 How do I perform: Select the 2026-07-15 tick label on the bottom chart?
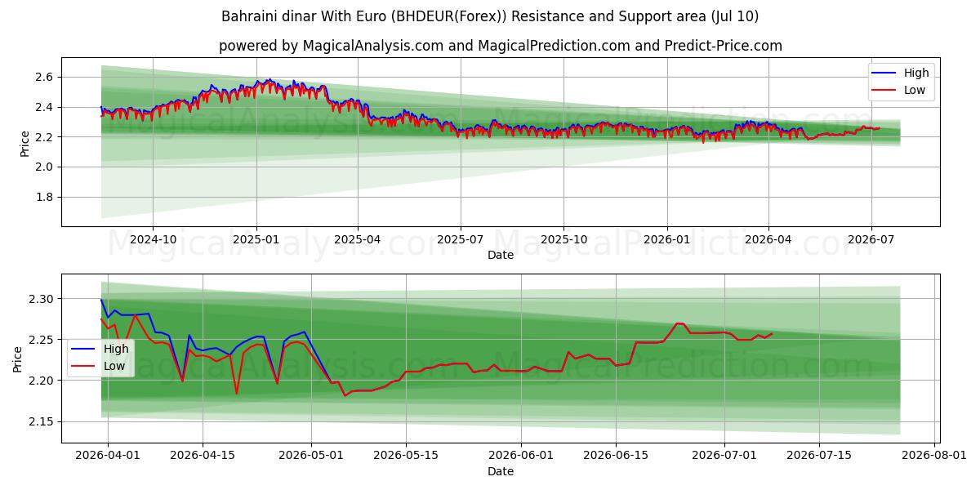click(819, 456)
